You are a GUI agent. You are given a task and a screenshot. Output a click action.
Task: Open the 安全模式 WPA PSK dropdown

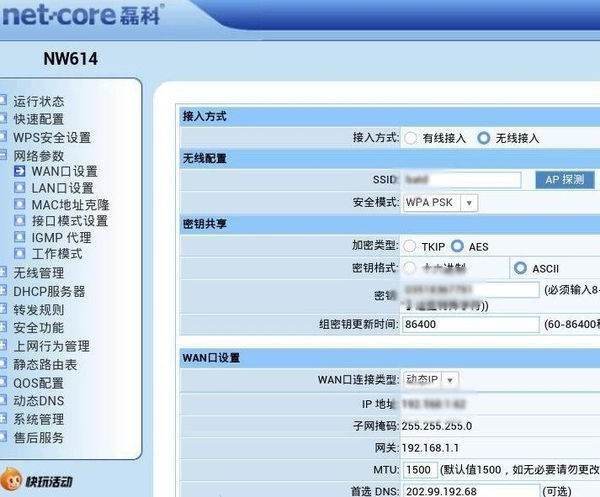439,202
